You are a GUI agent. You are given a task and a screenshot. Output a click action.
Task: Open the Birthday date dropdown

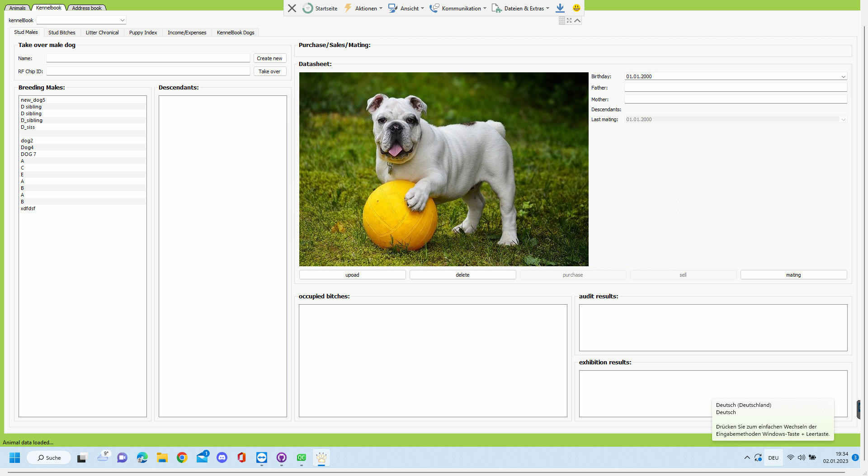(843, 76)
